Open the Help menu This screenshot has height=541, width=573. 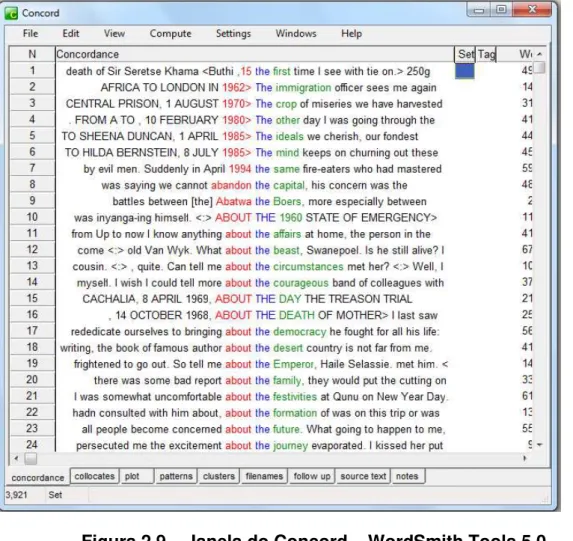pyautogui.click(x=352, y=34)
